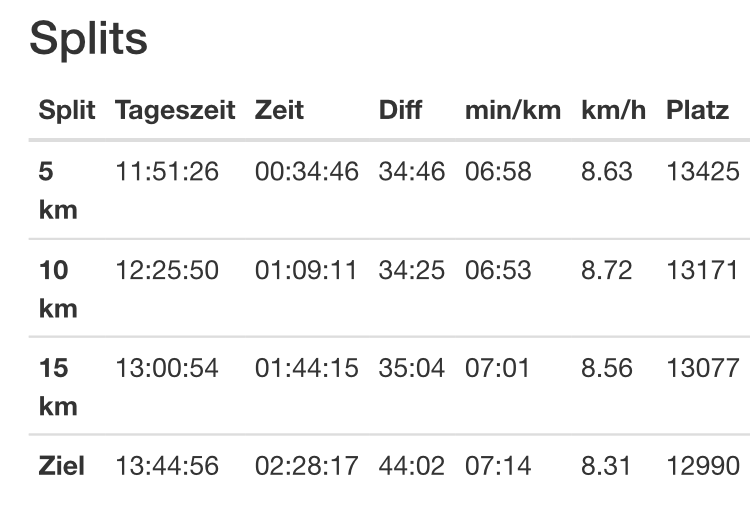Click the min/km column header
This screenshot has width=750, height=513.
pyautogui.click(x=513, y=111)
